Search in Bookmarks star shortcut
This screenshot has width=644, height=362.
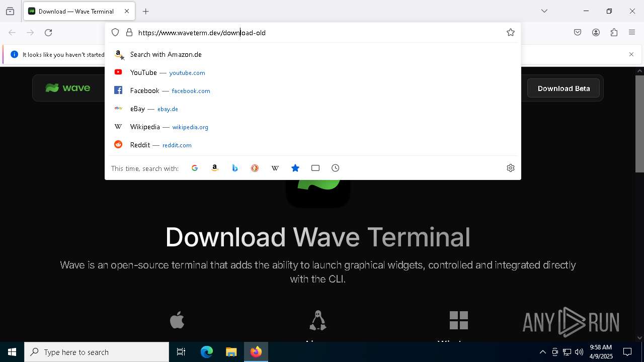pos(295,168)
